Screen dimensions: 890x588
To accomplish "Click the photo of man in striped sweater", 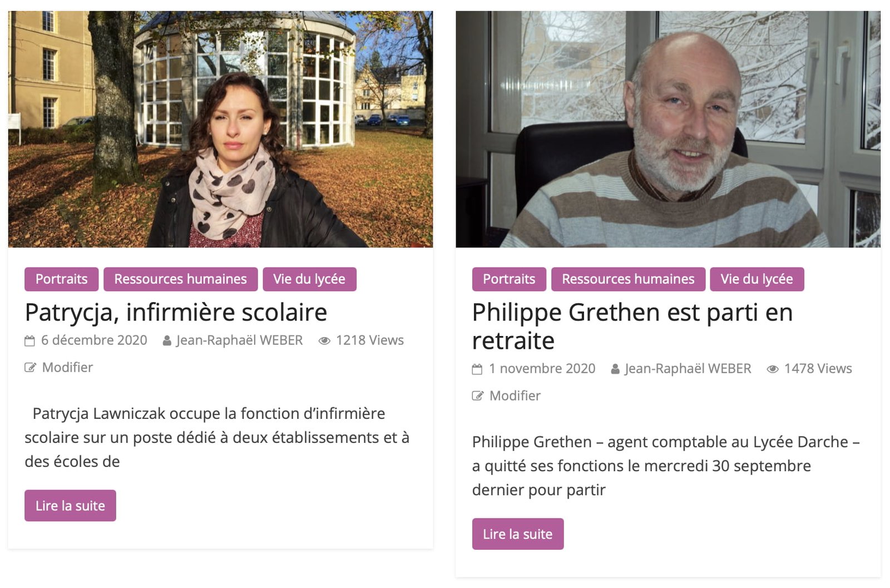I will click(667, 129).
